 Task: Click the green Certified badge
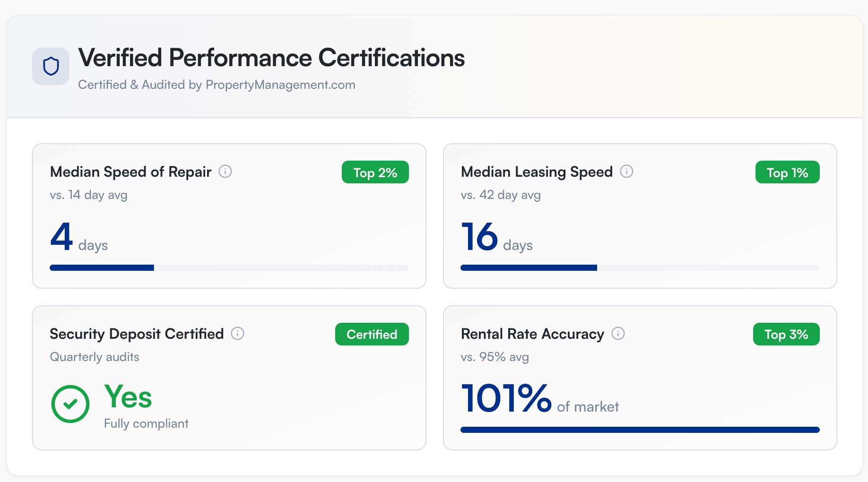372,335
